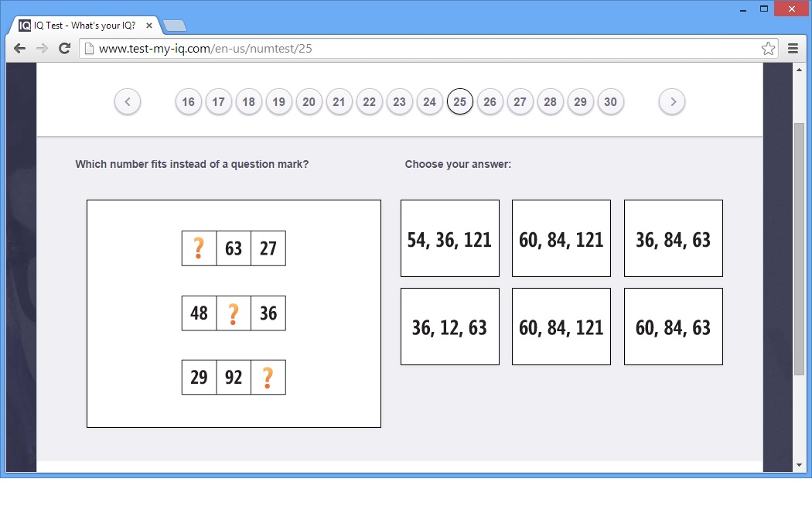Click question mark in third puzzle row
This screenshot has height=520, width=812.
tap(268, 377)
